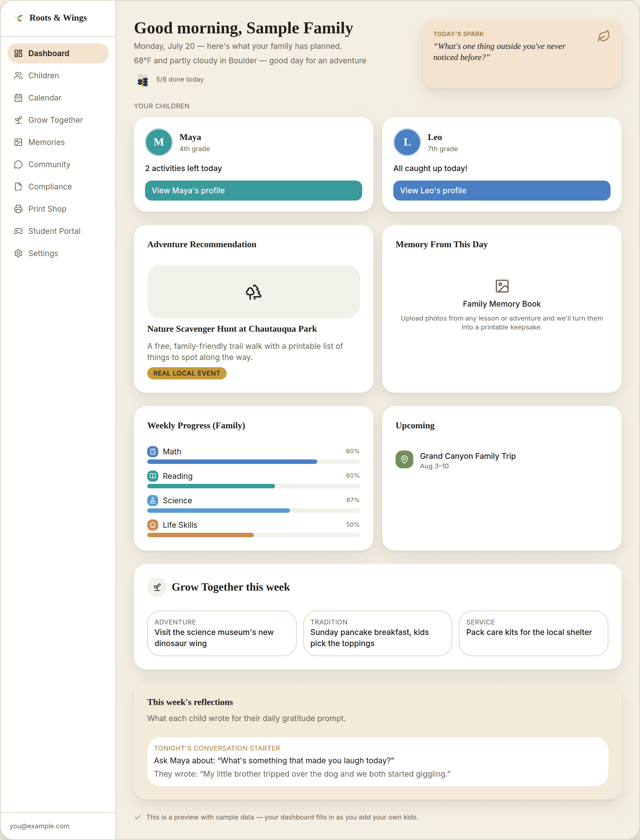Click the Reading 60% progress bar
Viewport: 640px width, 840px height.
coord(253,486)
